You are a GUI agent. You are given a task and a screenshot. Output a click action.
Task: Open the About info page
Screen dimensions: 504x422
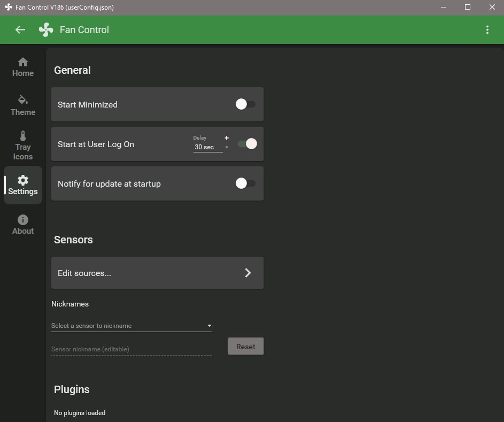pos(23,225)
